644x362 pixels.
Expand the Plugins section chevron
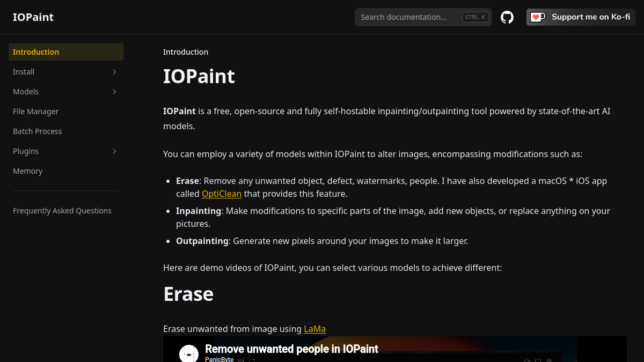coord(114,151)
